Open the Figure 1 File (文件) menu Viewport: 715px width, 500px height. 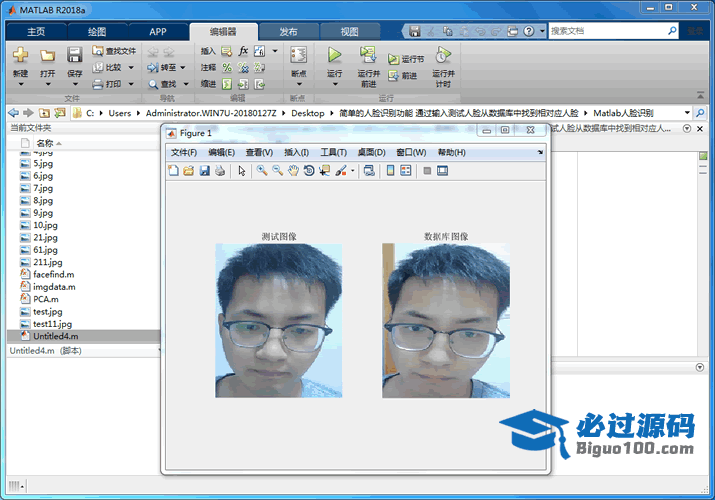pos(184,152)
